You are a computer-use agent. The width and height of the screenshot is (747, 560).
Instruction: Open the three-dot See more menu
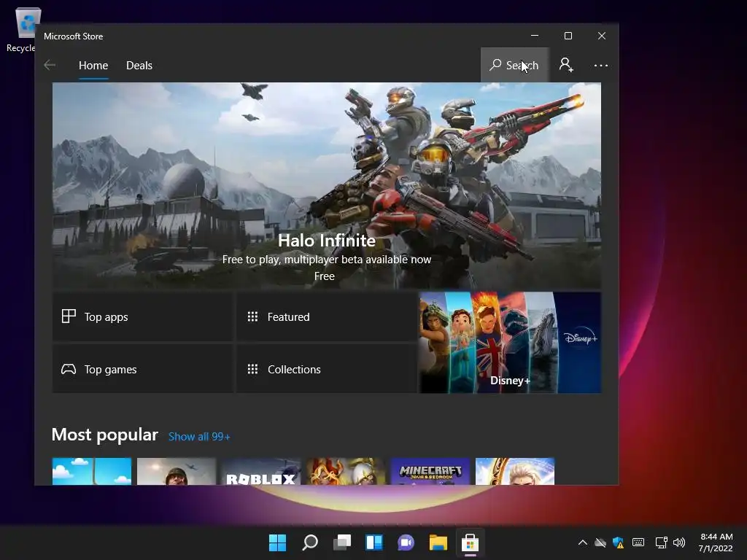(x=601, y=65)
